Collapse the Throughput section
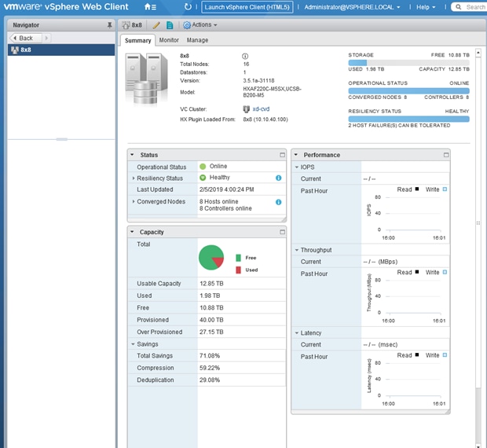 click(x=297, y=250)
